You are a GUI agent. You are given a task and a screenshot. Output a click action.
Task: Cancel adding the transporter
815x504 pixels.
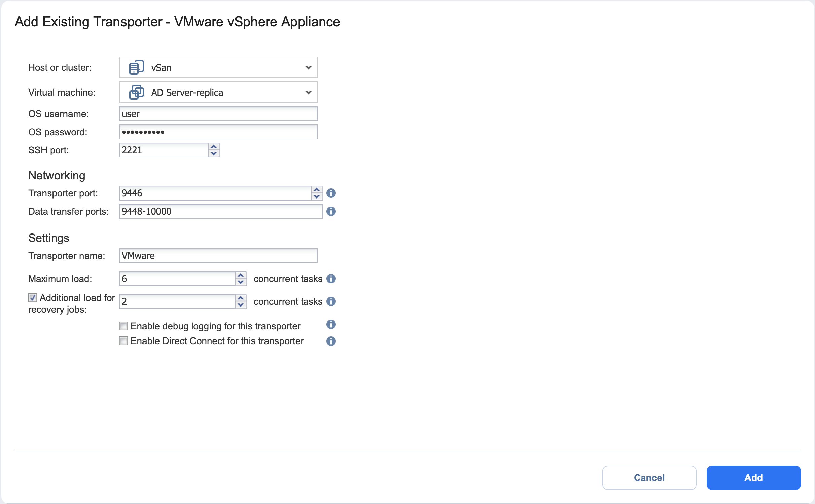click(649, 477)
